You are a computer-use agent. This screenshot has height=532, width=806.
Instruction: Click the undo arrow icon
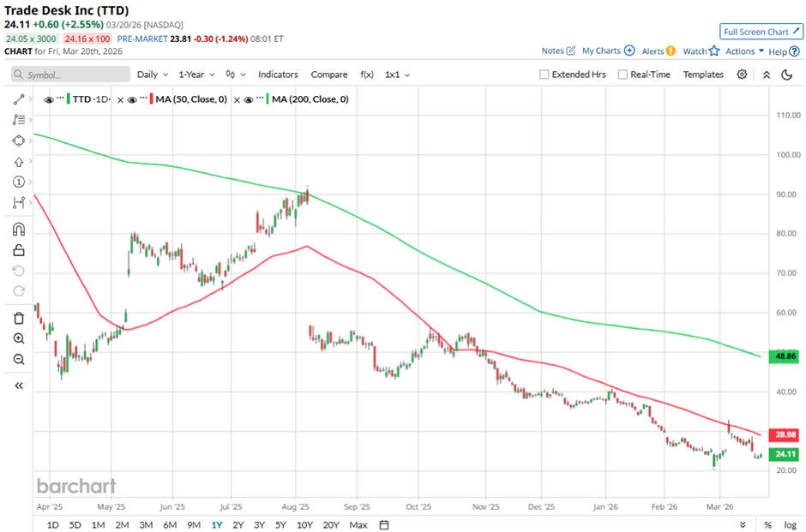pos(19,271)
